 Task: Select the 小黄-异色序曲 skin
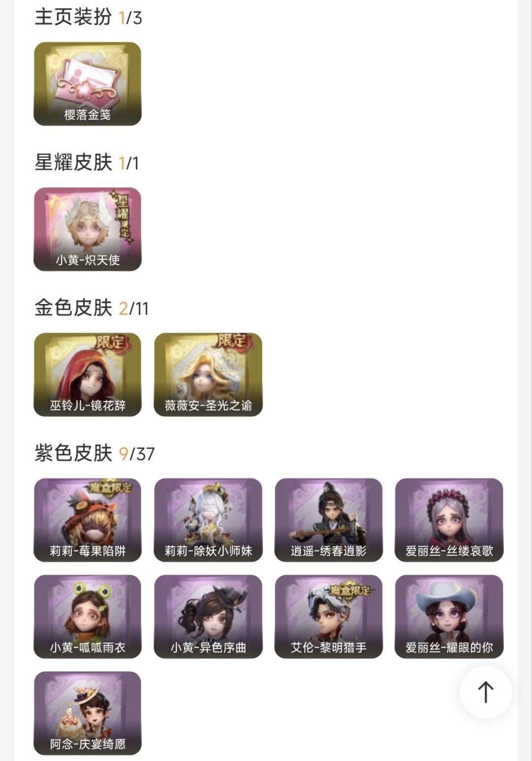[208, 617]
